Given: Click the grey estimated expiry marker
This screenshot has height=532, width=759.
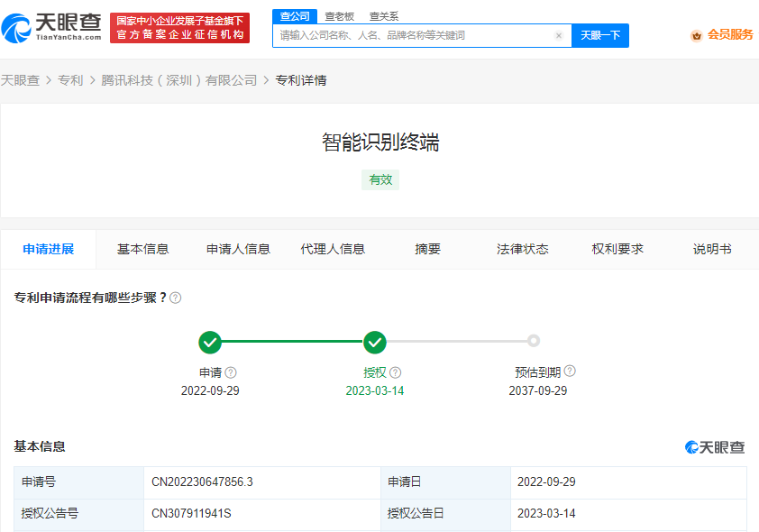Looking at the screenshot, I should coord(534,341).
